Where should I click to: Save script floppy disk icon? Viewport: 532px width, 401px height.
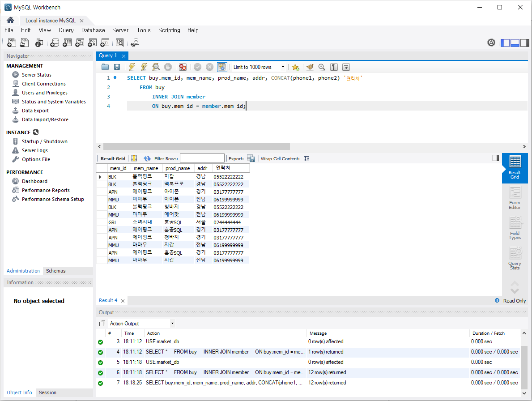[x=117, y=67]
